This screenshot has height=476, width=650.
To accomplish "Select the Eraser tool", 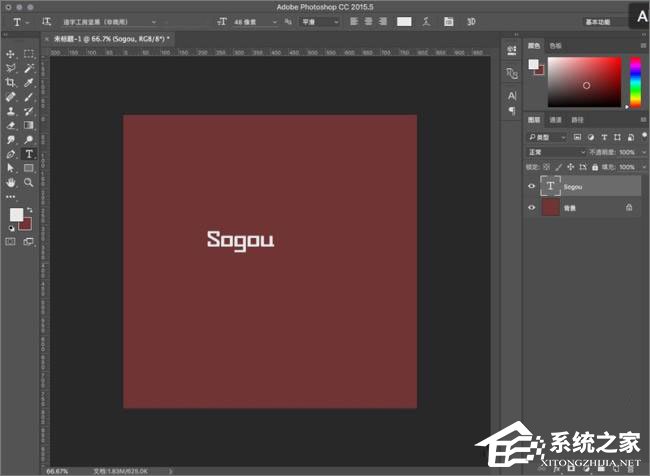I will 11,125.
